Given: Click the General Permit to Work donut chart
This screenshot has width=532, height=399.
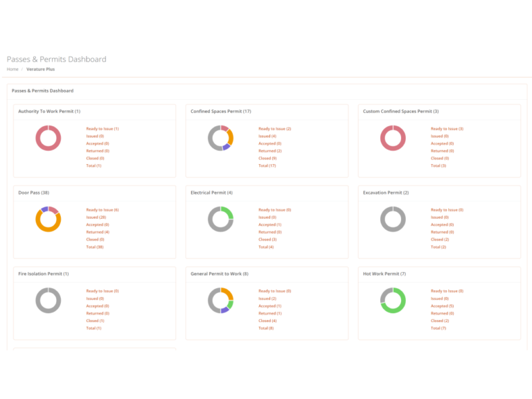Looking at the screenshot, I should [220, 300].
